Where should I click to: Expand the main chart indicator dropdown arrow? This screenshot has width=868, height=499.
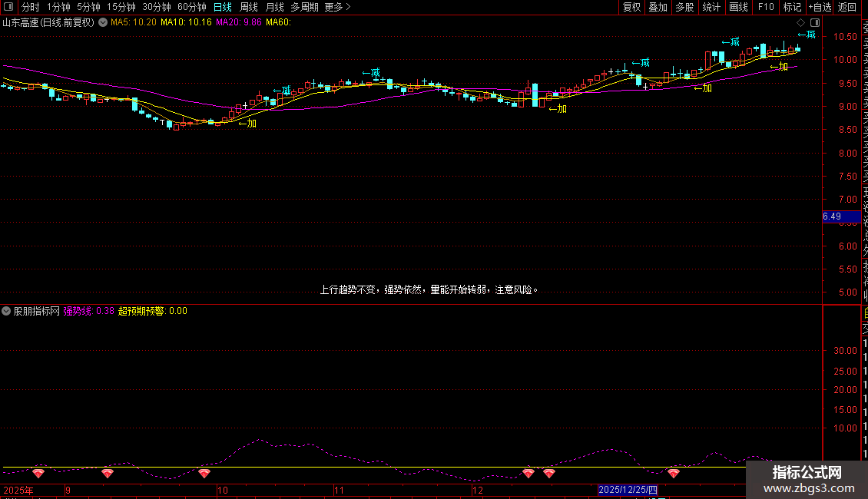[103, 22]
